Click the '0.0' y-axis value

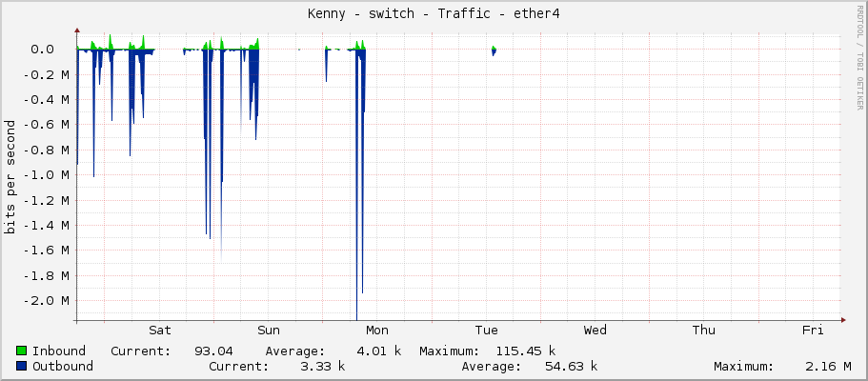42,50
